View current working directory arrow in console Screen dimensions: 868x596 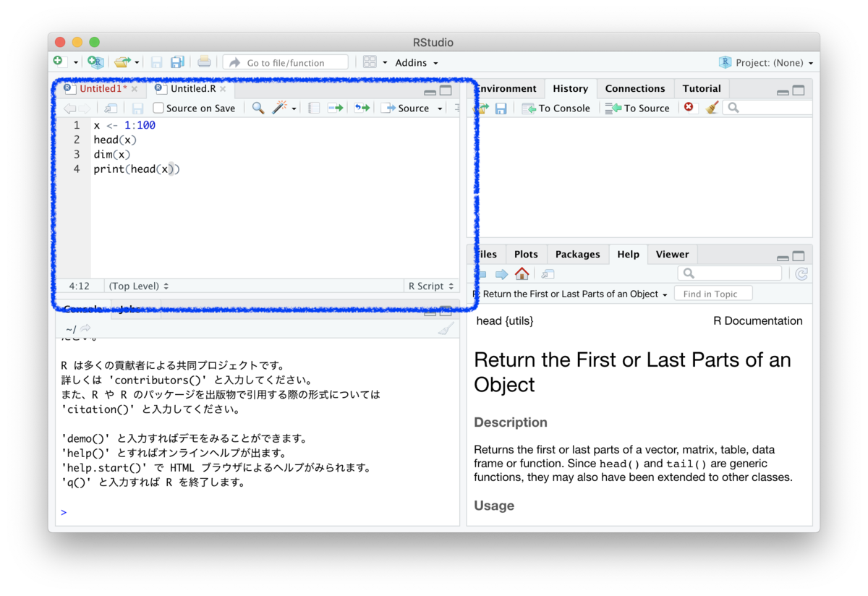click(85, 330)
